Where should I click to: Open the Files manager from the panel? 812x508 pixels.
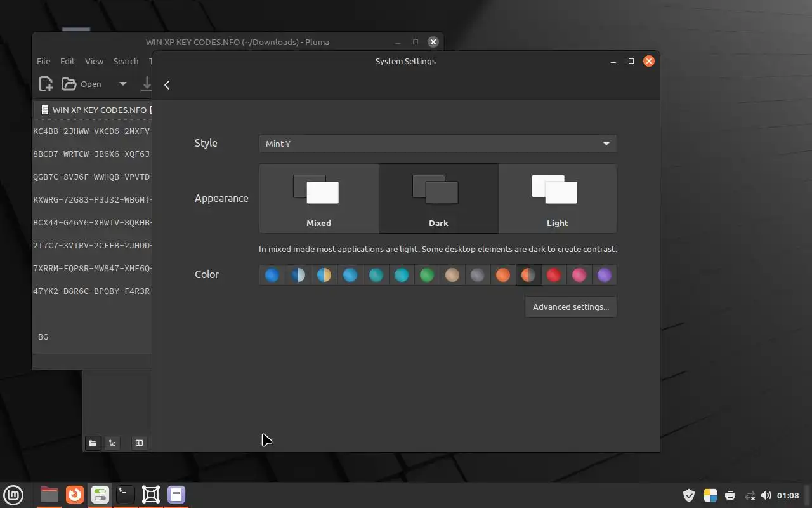click(x=49, y=495)
